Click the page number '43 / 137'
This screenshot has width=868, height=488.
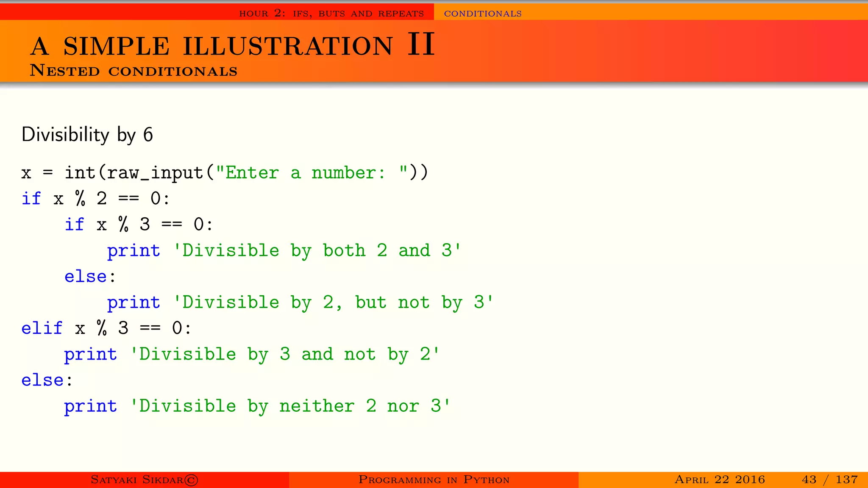[830, 480]
